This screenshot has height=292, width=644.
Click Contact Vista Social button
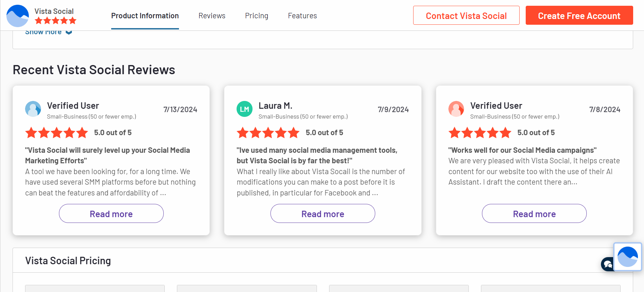[x=466, y=16]
